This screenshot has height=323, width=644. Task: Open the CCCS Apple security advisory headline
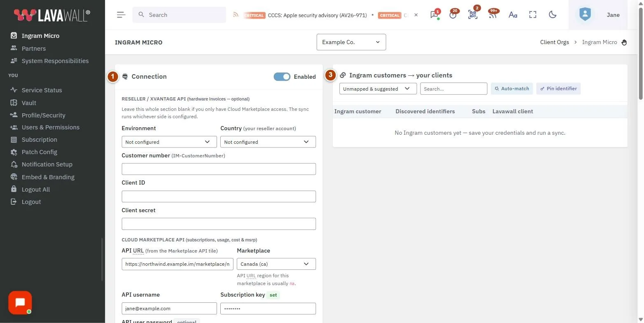(317, 15)
